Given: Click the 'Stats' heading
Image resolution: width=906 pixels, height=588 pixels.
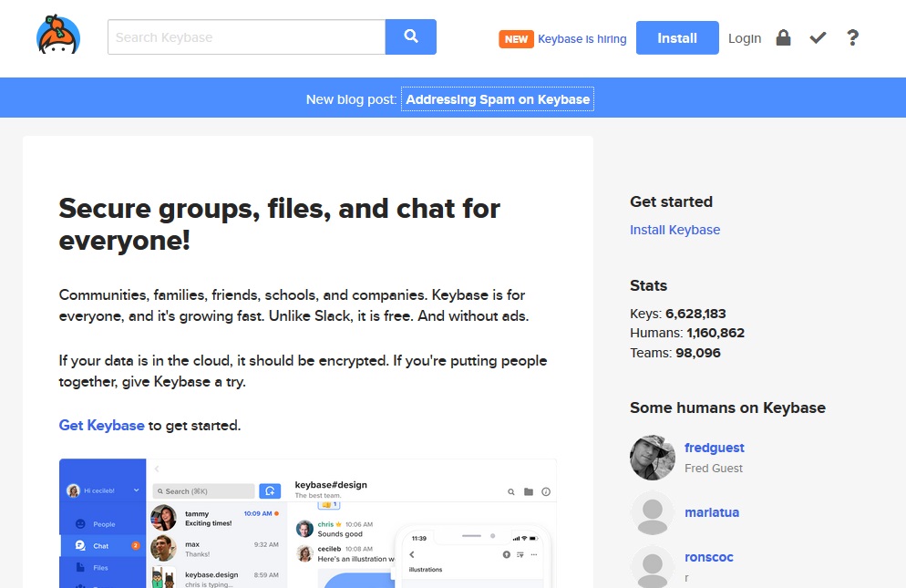Looking at the screenshot, I should pos(648,285).
